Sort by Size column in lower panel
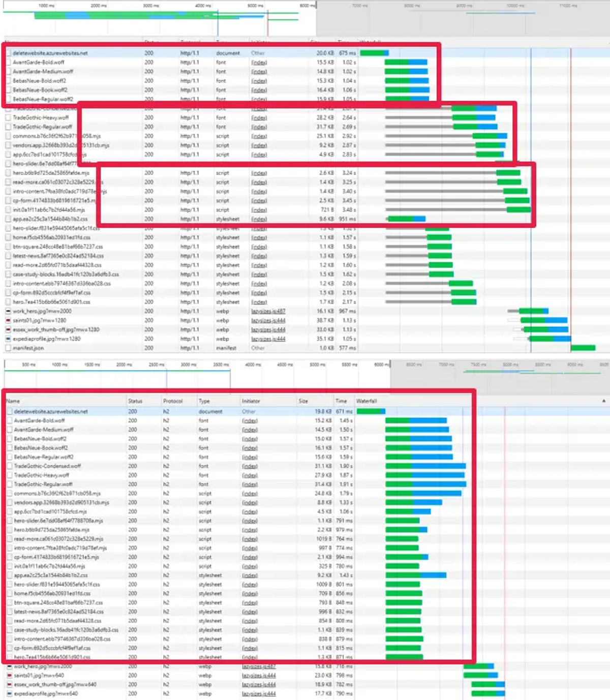This screenshot has width=610, height=700. [303, 401]
